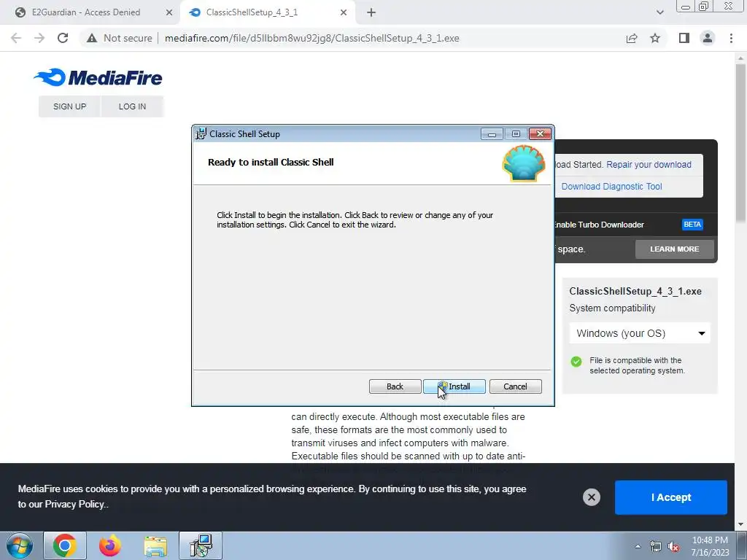
Task: Open the LOG IN page
Action: (133, 106)
